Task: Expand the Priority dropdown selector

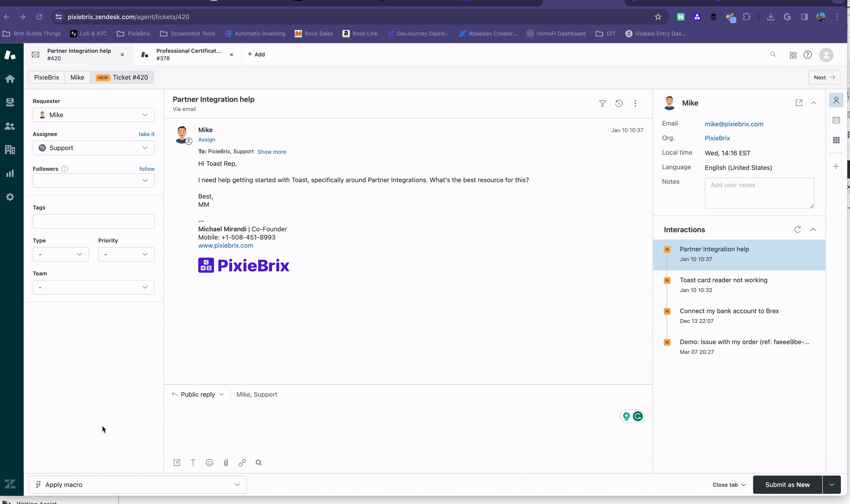Action: [124, 254]
